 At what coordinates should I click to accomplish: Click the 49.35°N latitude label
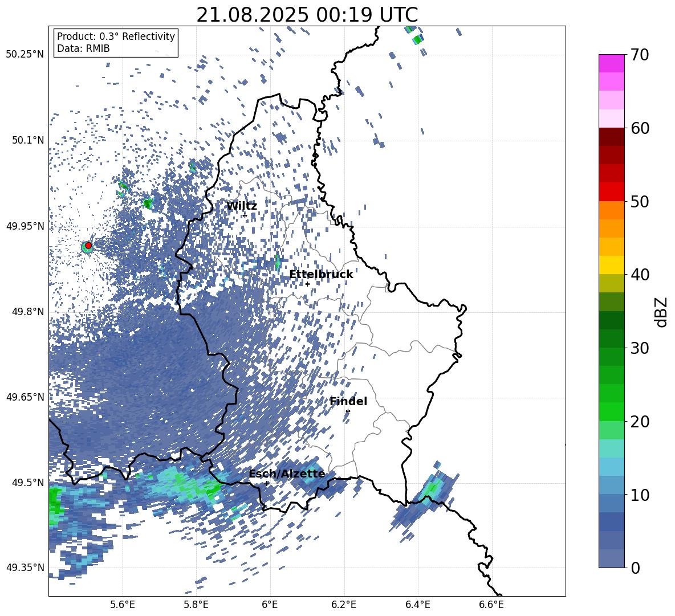click(25, 568)
